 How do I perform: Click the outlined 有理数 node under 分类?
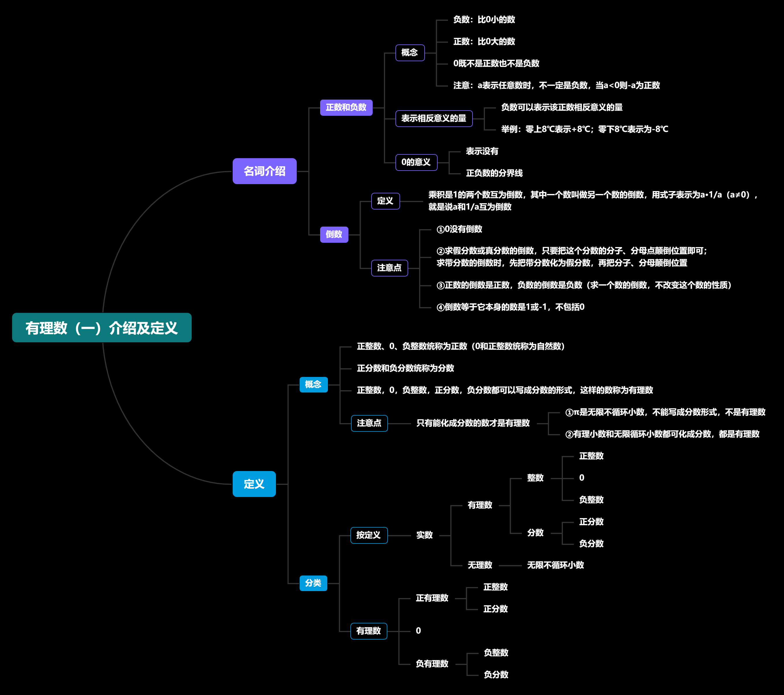click(x=369, y=631)
